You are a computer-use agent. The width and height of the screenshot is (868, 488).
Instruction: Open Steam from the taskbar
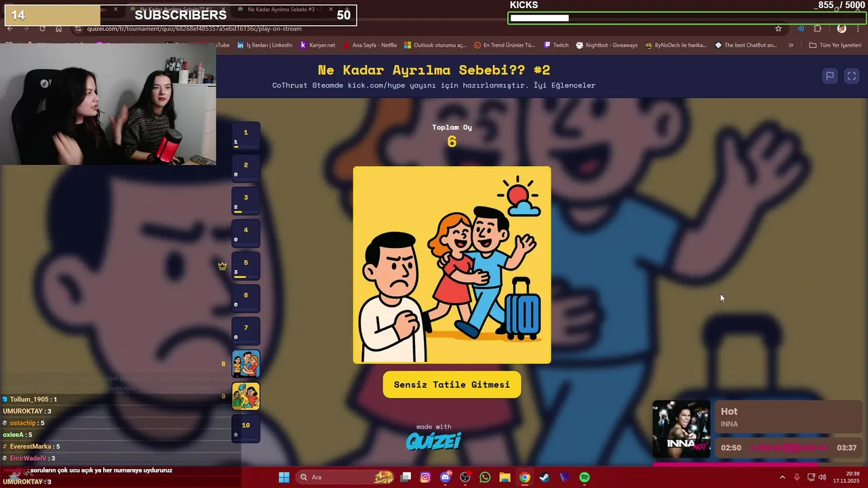click(x=545, y=477)
